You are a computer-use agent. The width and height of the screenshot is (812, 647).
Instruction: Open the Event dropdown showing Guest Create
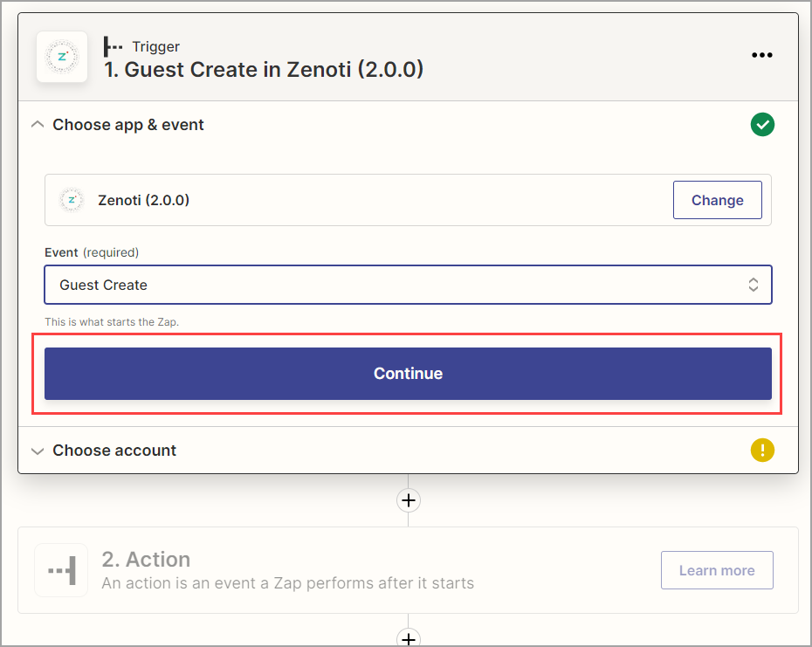[408, 285]
